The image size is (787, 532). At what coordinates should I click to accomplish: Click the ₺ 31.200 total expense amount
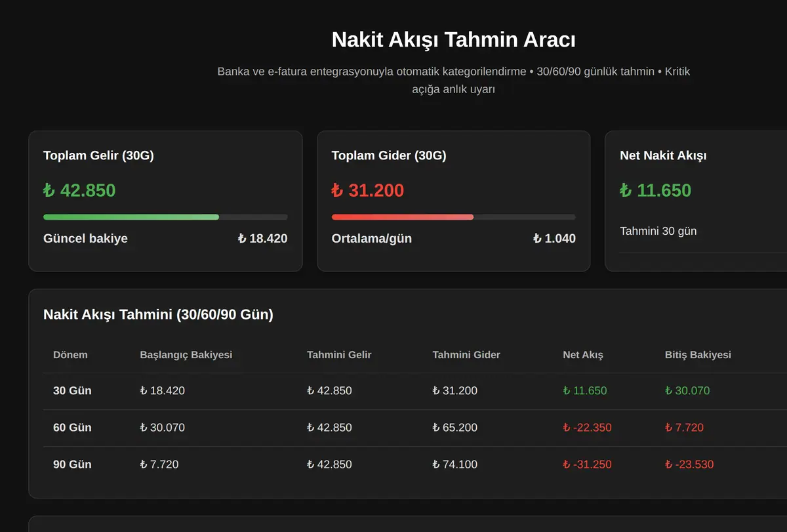368,190
